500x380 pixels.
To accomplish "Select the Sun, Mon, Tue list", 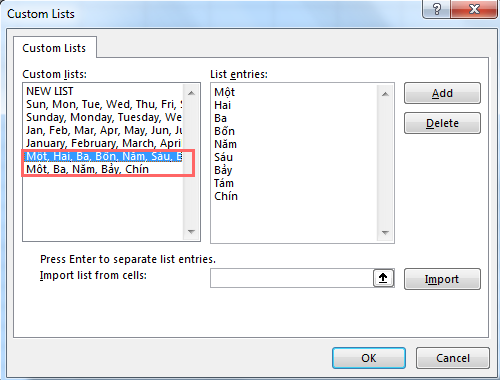I will click(x=104, y=104).
